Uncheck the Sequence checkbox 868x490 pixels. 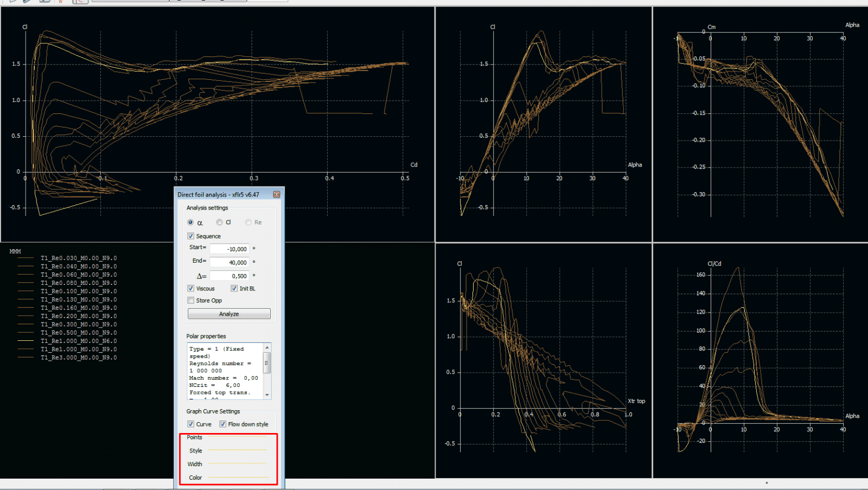tap(191, 236)
